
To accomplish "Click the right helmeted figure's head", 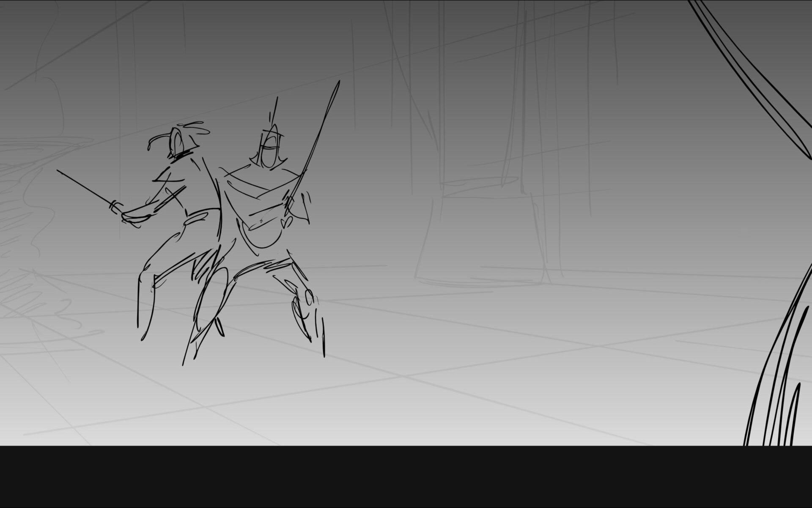I will coord(270,149).
